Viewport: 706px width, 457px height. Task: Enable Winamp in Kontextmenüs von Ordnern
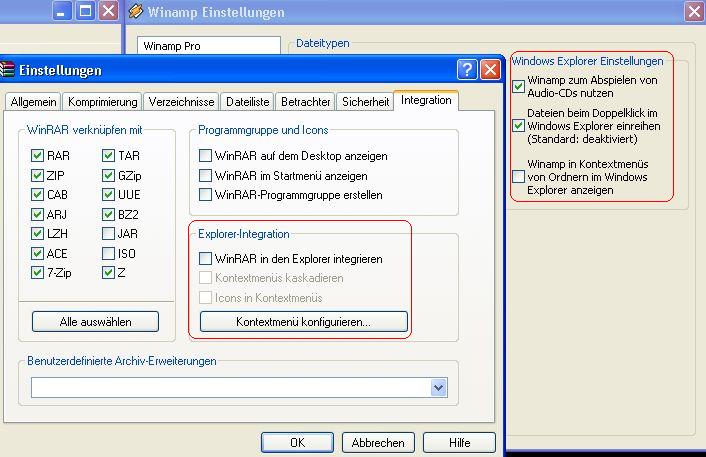519,176
